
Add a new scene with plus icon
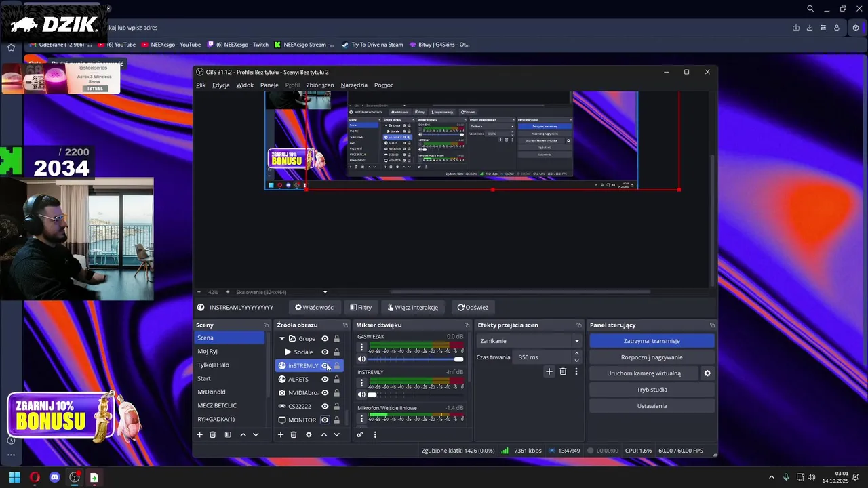pyautogui.click(x=199, y=434)
